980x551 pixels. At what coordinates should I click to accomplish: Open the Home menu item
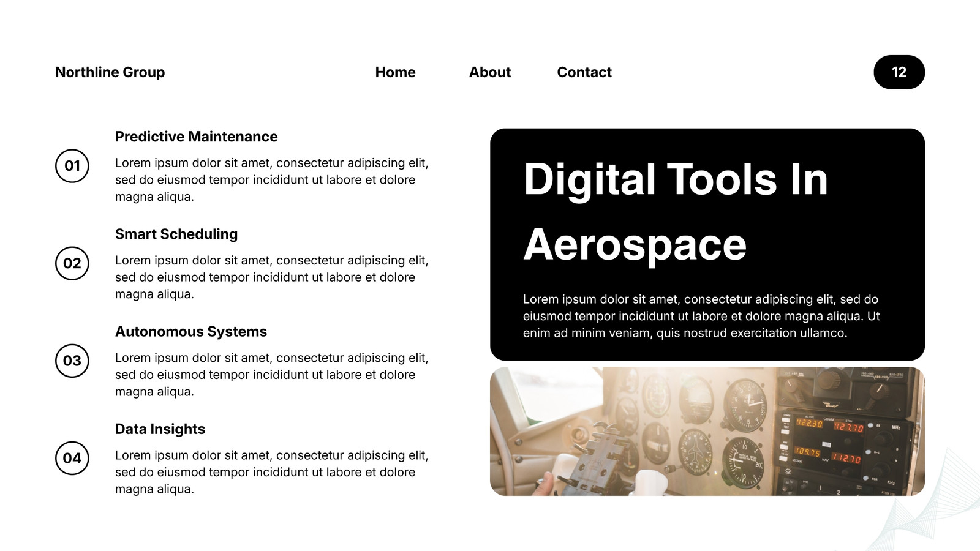coord(395,72)
